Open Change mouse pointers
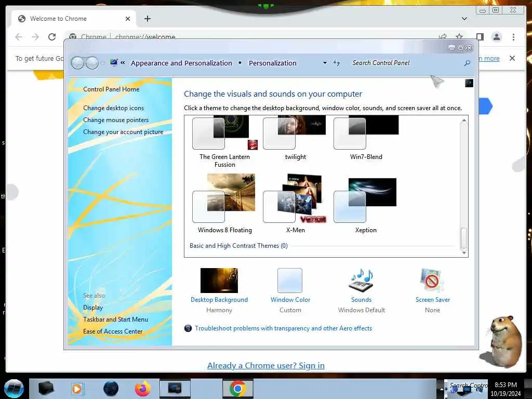Image resolution: width=532 pixels, height=399 pixels. 116,120
